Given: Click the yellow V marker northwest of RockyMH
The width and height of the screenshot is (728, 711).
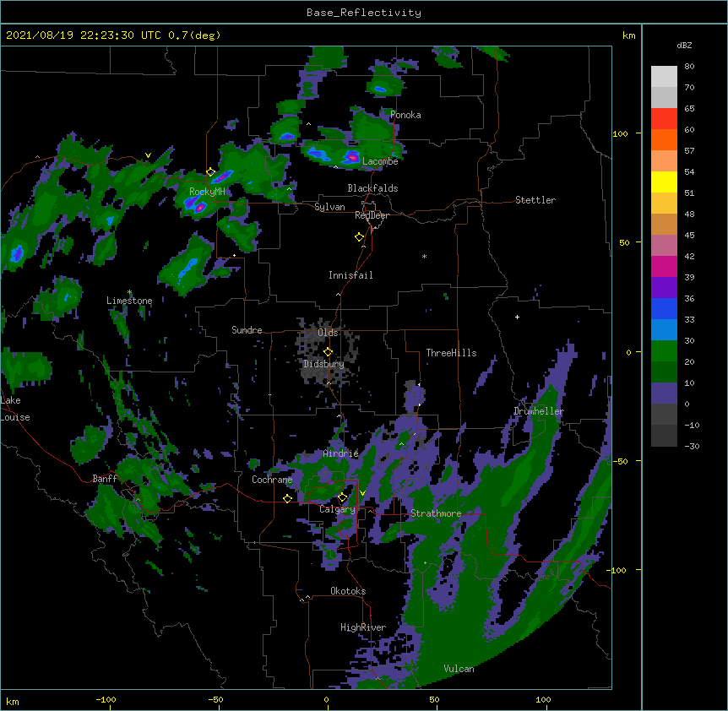Looking at the screenshot, I should tap(148, 155).
